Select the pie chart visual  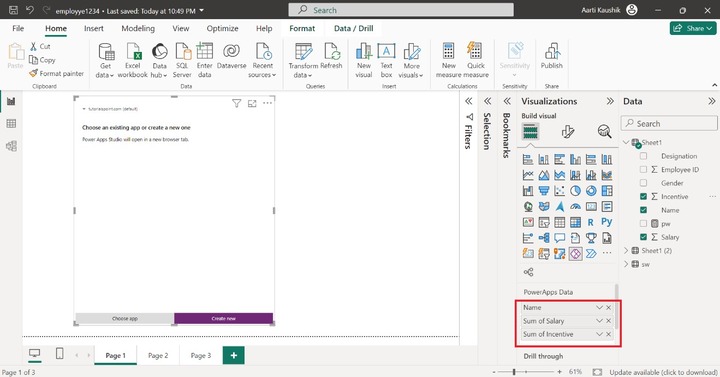click(575, 191)
